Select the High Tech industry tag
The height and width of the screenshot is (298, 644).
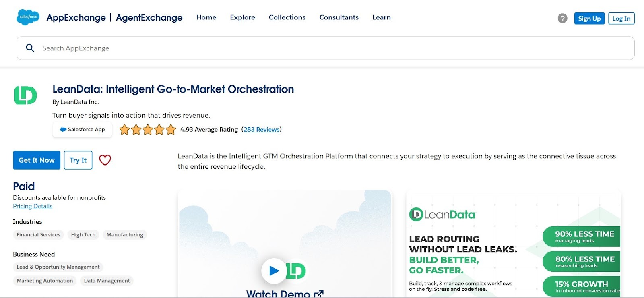[83, 235]
